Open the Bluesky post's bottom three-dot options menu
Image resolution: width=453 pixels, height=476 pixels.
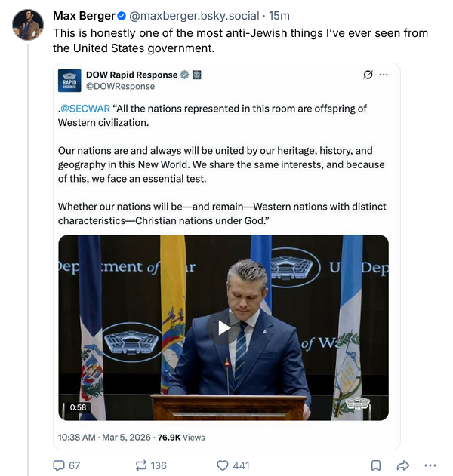tap(430, 465)
